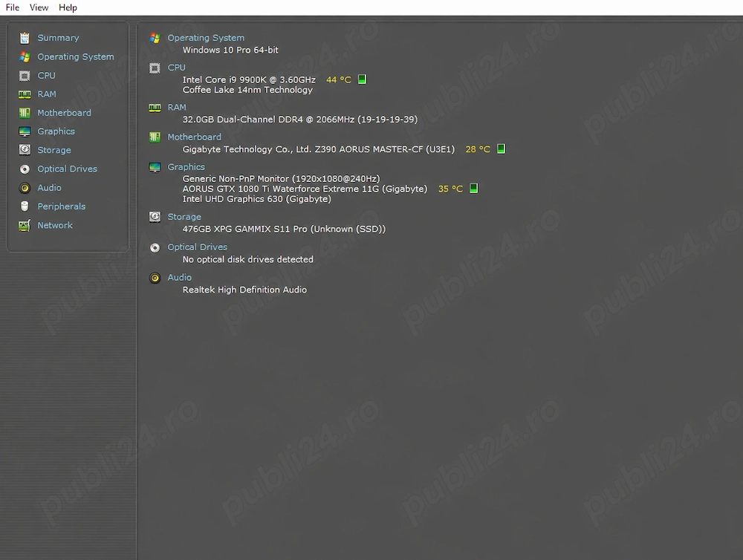This screenshot has width=743, height=560.
Task: Click the Motherboard icon in summary pane
Action: coord(155,137)
